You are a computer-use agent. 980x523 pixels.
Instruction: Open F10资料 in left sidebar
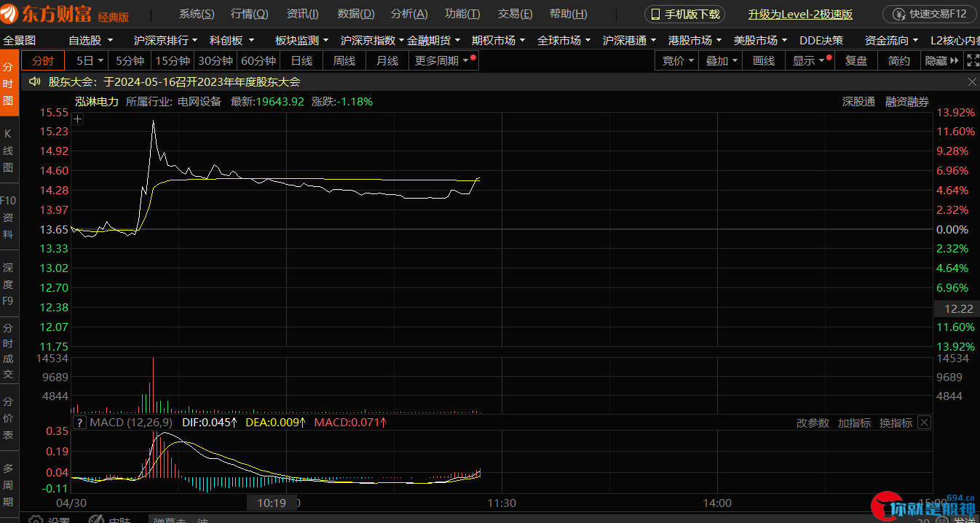(9, 217)
